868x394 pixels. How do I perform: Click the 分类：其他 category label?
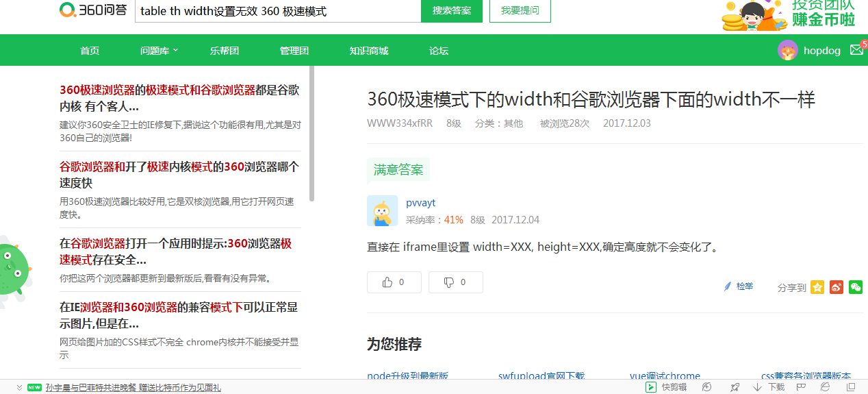[x=499, y=123]
